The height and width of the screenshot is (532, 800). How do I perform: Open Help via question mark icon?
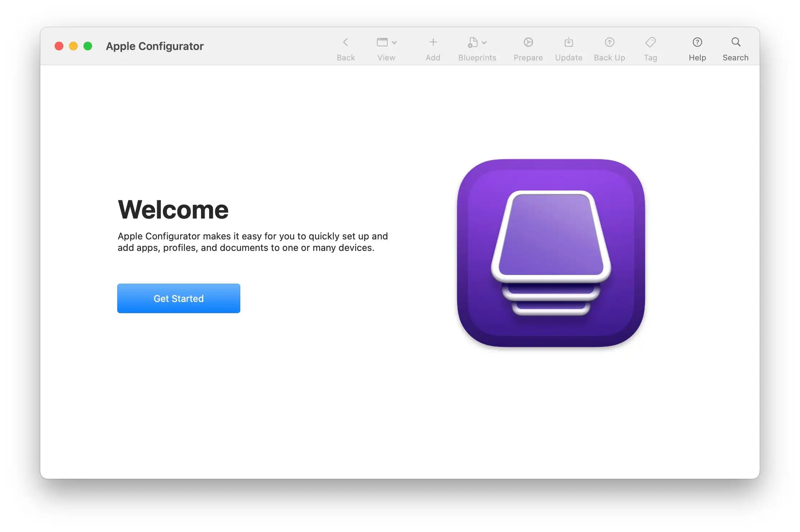(697, 42)
